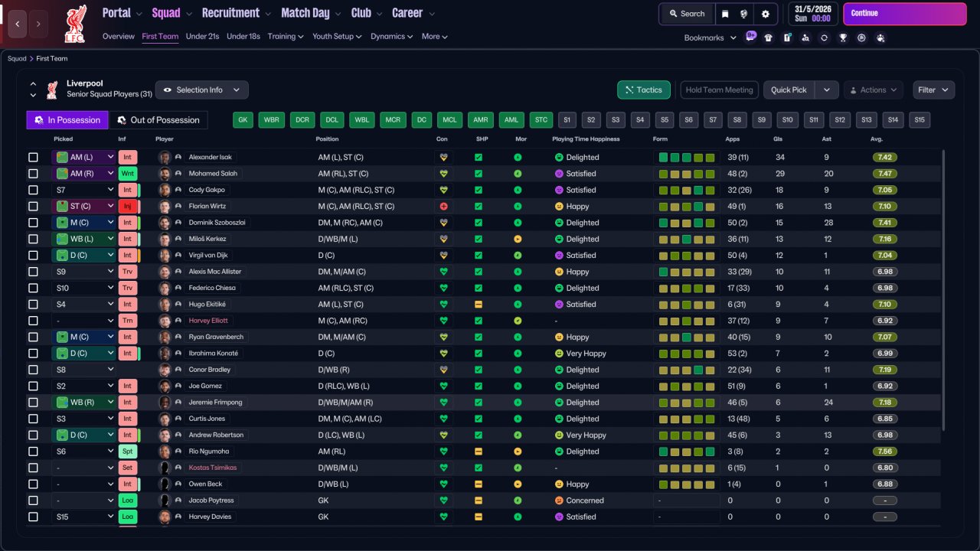Open the Tactics button
The width and height of the screenshot is (980, 551).
point(644,90)
